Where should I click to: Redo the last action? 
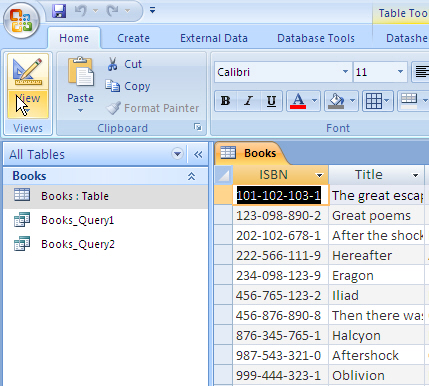tap(112, 11)
